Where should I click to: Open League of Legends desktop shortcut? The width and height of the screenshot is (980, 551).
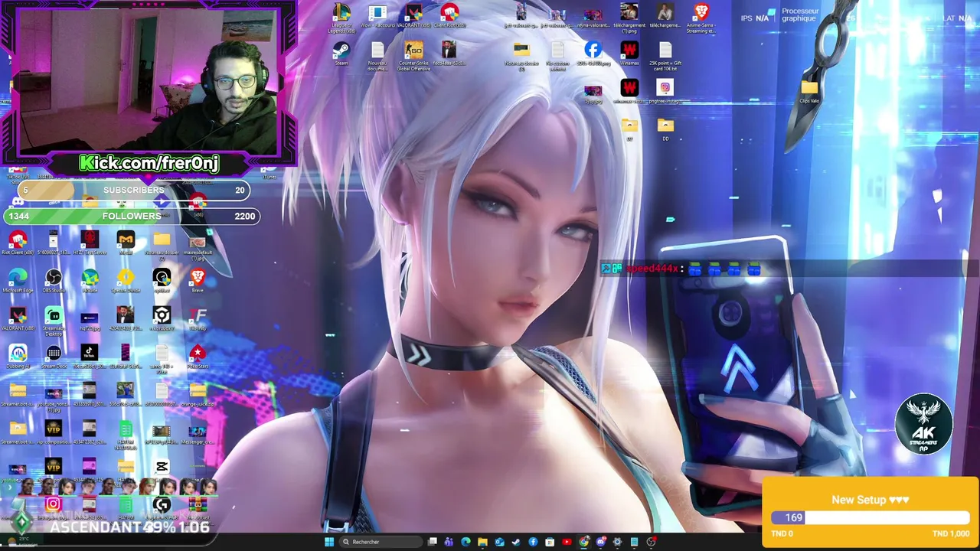[x=341, y=18]
